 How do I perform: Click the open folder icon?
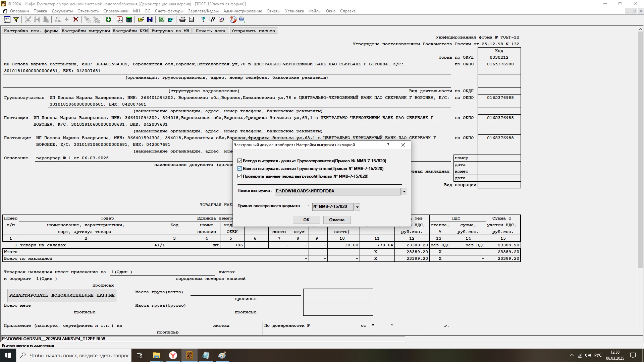141,20
